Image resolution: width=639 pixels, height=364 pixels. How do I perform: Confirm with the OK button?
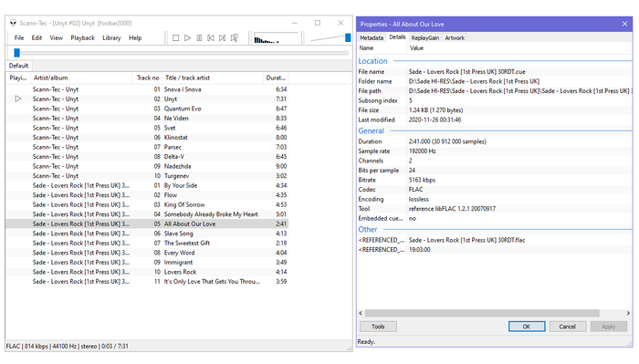click(x=527, y=327)
